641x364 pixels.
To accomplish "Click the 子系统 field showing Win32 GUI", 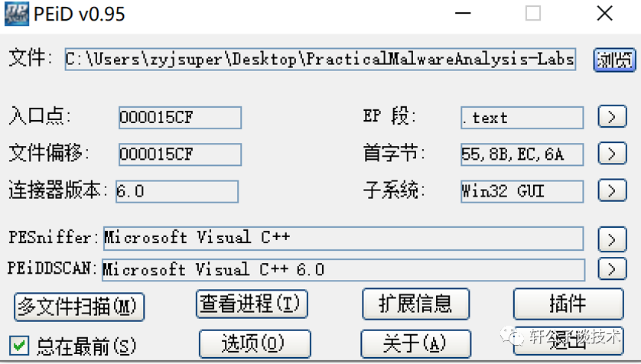I will click(522, 191).
